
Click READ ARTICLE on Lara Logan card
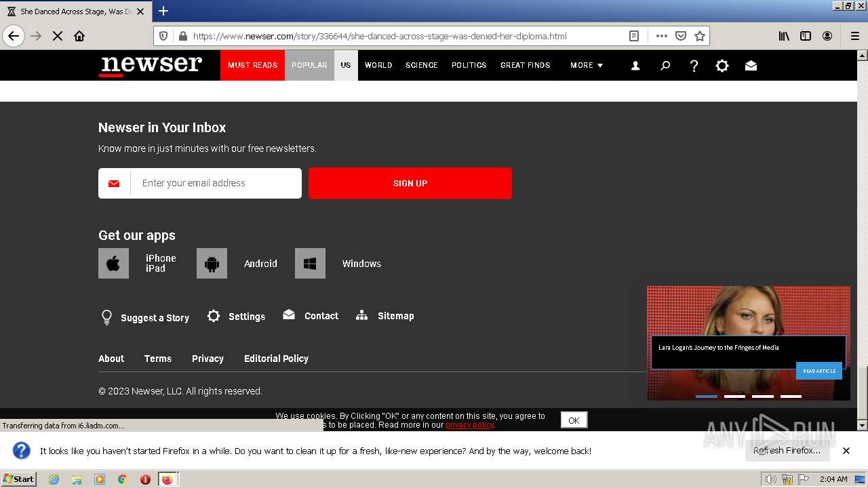[x=819, y=371]
